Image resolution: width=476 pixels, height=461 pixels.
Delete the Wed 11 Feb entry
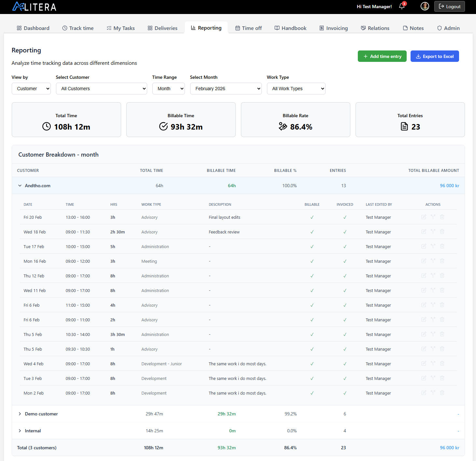tap(442, 290)
